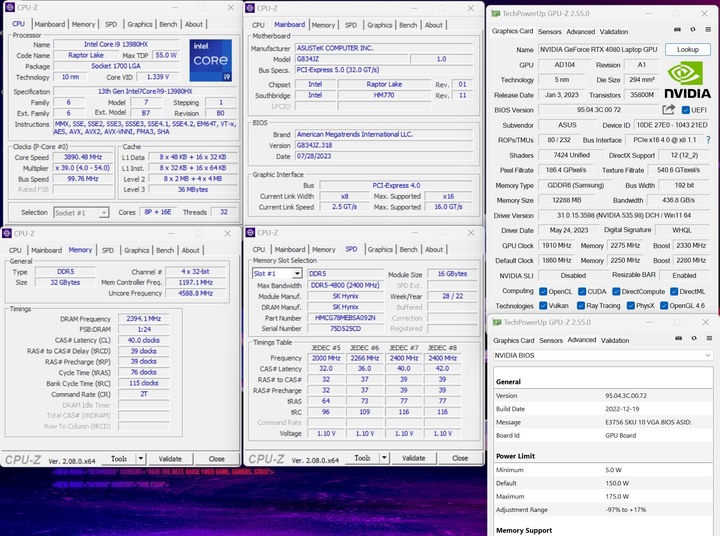
Task: Click Close button in CPU-Z SPD window
Action: click(x=460, y=457)
